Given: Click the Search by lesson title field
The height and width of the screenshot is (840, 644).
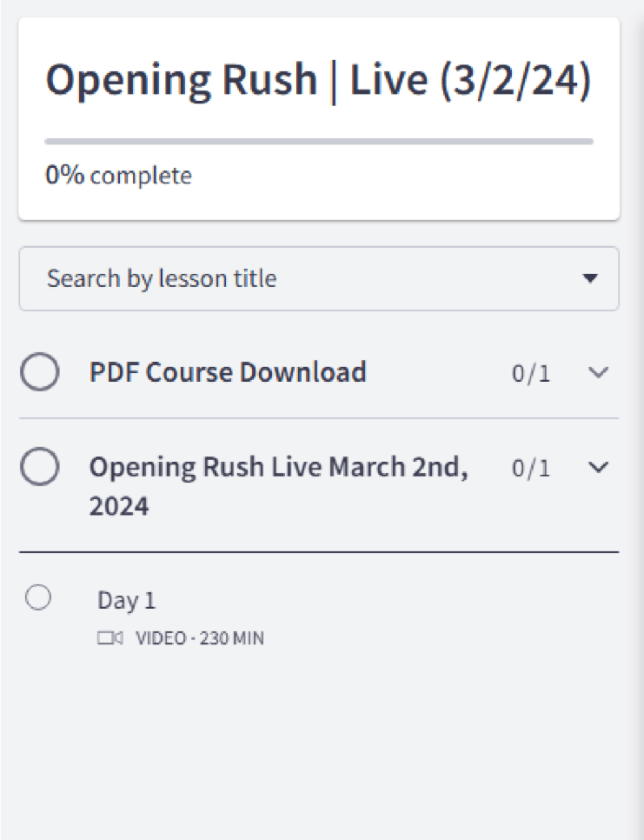Looking at the screenshot, I should (261, 279).
